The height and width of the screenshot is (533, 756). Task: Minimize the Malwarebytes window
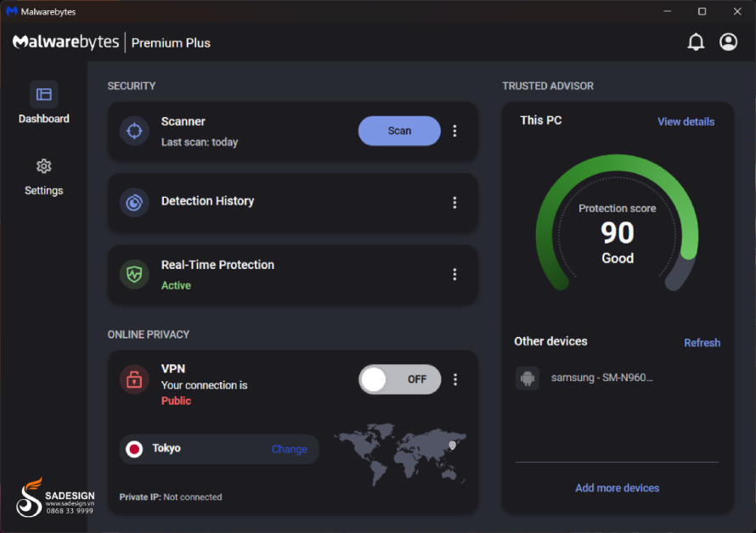click(x=668, y=11)
